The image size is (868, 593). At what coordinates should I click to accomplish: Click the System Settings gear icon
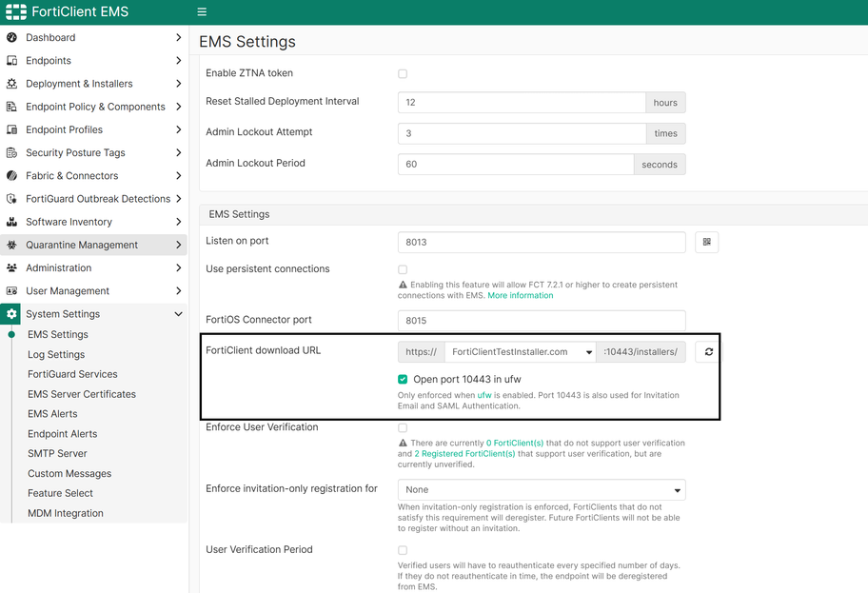pyautogui.click(x=11, y=314)
